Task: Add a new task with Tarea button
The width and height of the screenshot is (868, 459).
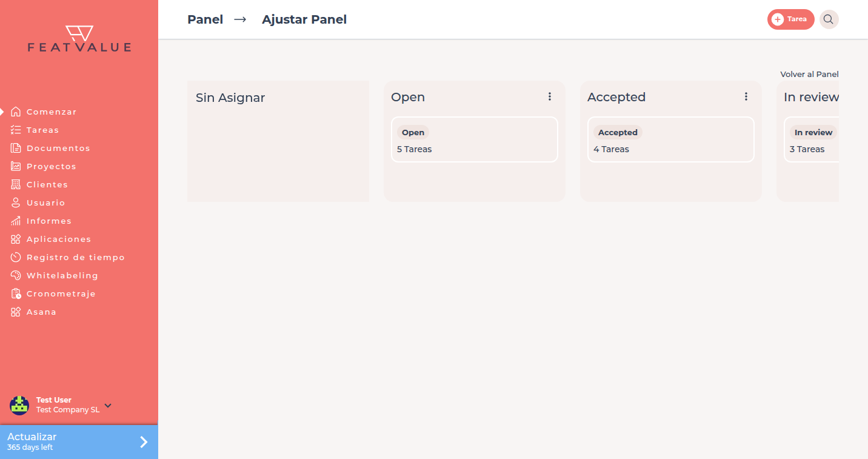Action: (790, 19)
